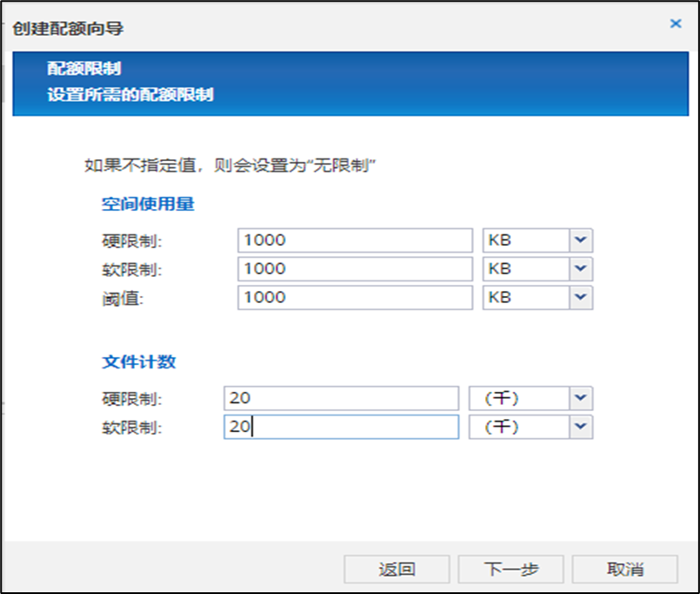This screenshot has width=700, height=594.
Task: Expand the space 硬限制 unit dropdown arrow
Action: pos(581,240)
